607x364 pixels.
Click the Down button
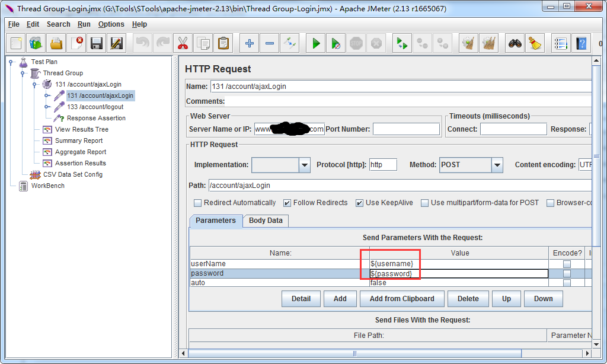point(543,299)
